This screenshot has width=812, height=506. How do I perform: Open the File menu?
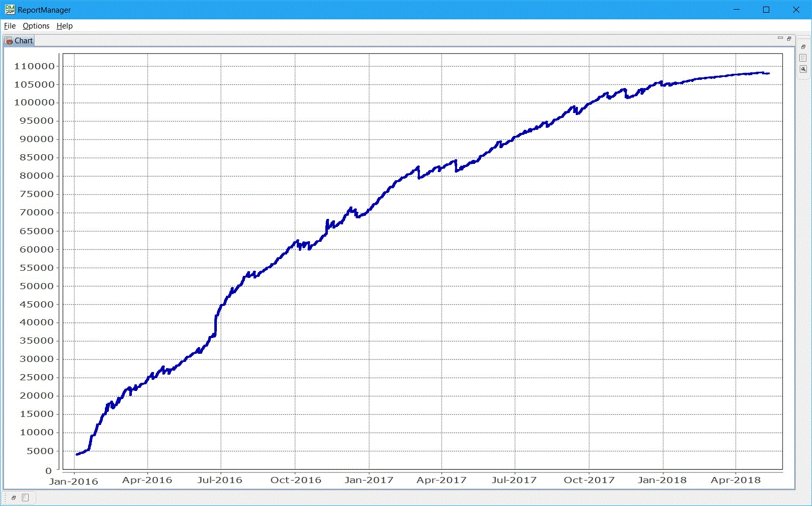pyautogui.click(x=10, y=26)
